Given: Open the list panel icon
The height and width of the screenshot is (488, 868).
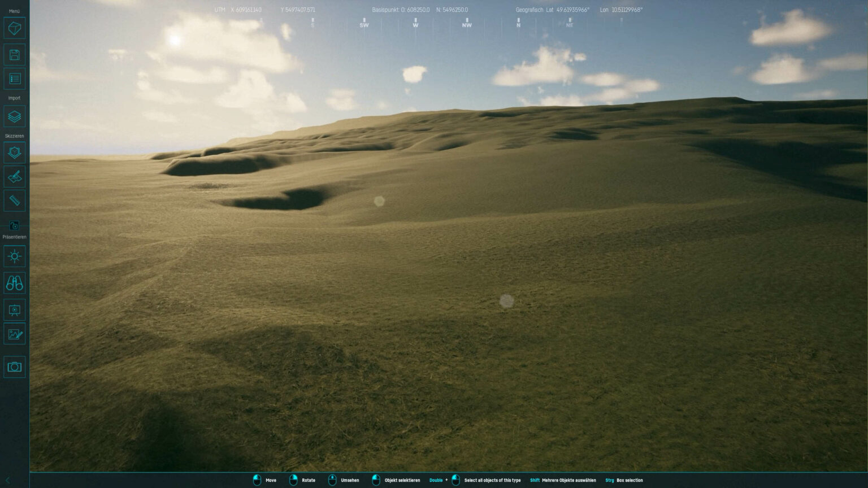Looking at the screenshot, I should tap(15, 79).
